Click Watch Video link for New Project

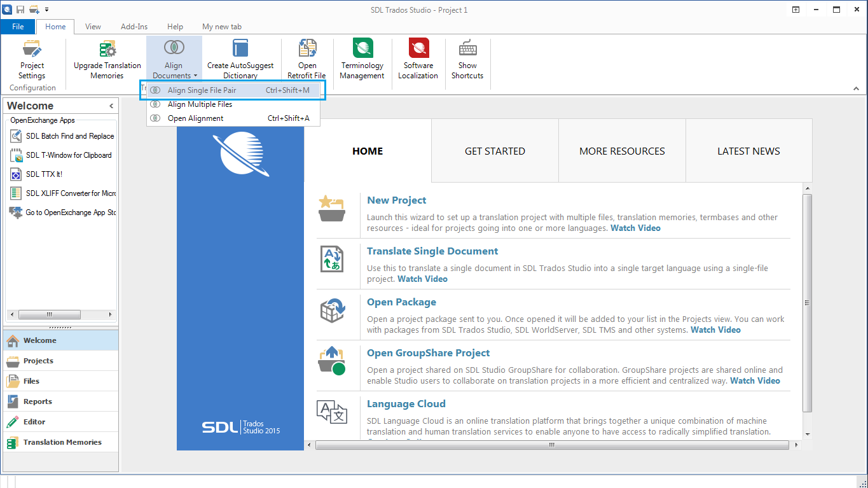point(635,228)
